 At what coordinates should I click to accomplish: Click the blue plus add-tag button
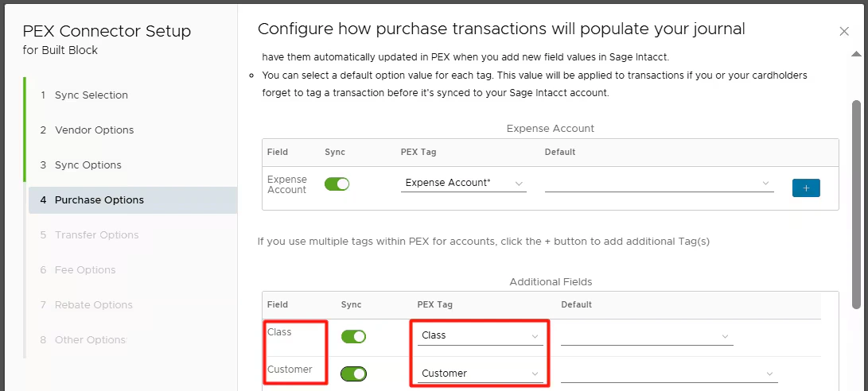pyautogui.click(x=806, y=188)
